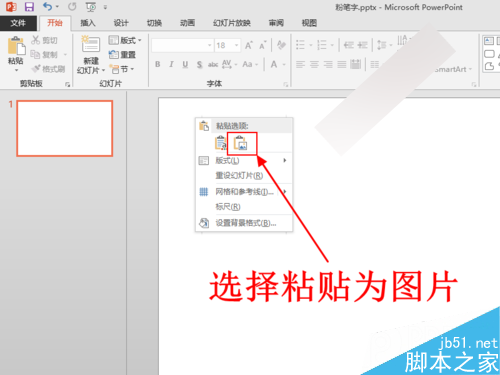Click the increase indent icon
The width and height of the screenshot is (500, 375).
[x=362, y=45]
